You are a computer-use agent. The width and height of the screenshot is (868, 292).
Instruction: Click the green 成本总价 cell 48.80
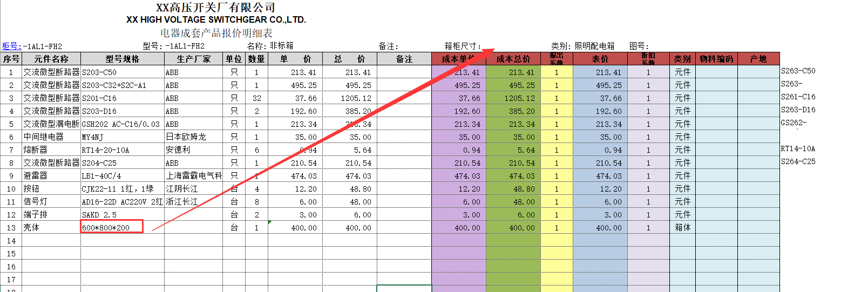pyautogui.click(x=513, y=189)
